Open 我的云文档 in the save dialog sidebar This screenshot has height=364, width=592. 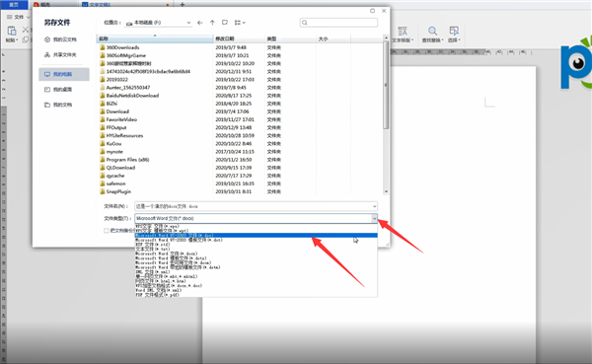coord(60,39)
